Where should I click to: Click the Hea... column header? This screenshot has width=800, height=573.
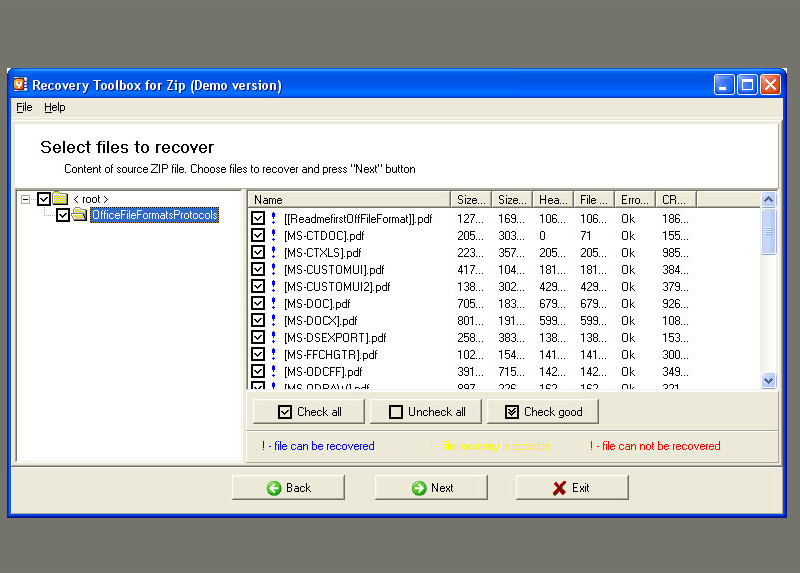pyautogui.click(x=553, y=200)
